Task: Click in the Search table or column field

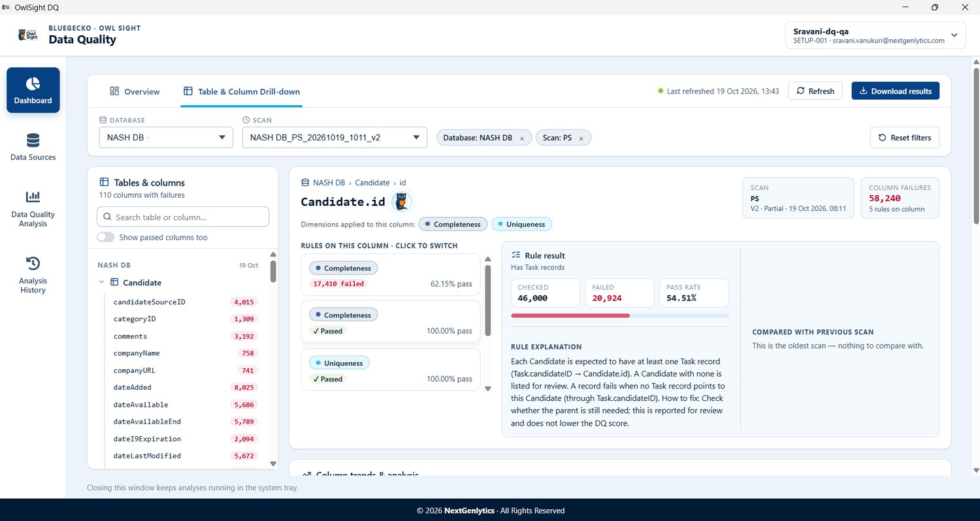Action: click(x=183, y=217)
